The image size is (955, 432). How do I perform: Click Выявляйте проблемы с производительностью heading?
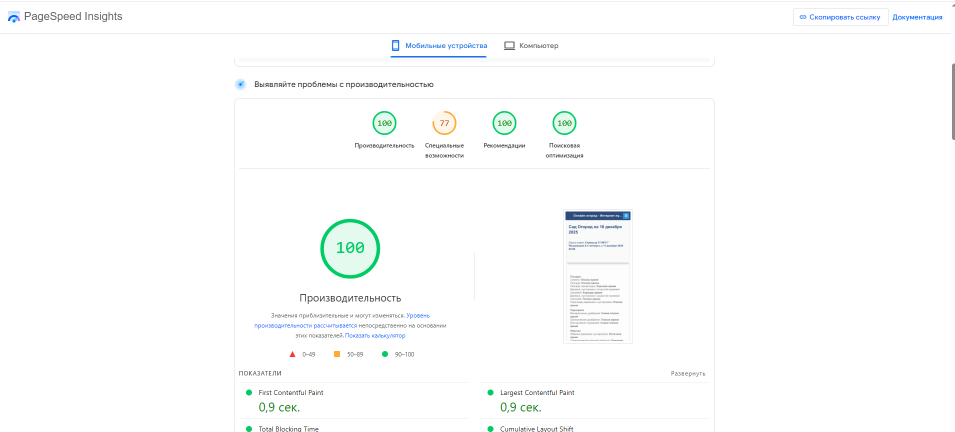point(344,85)
